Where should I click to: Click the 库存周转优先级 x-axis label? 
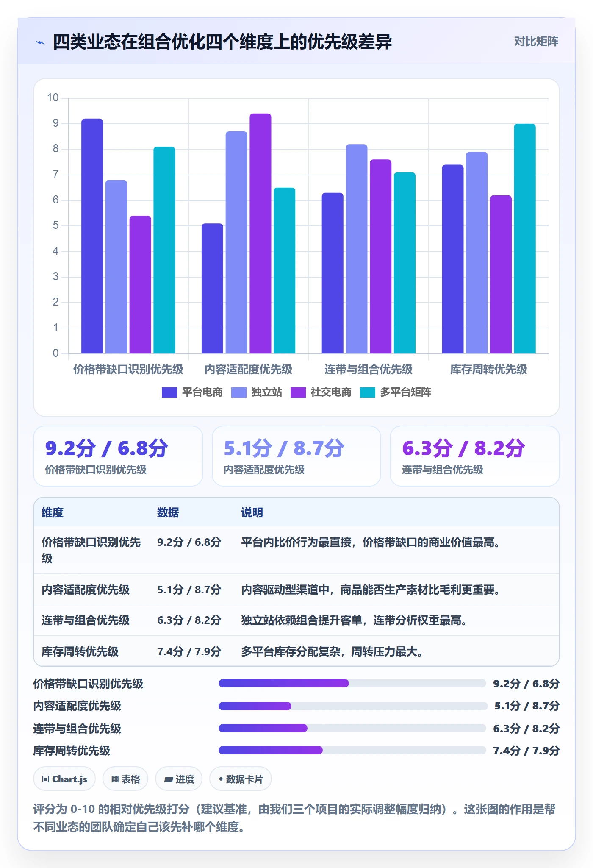(x=488, y=369)
